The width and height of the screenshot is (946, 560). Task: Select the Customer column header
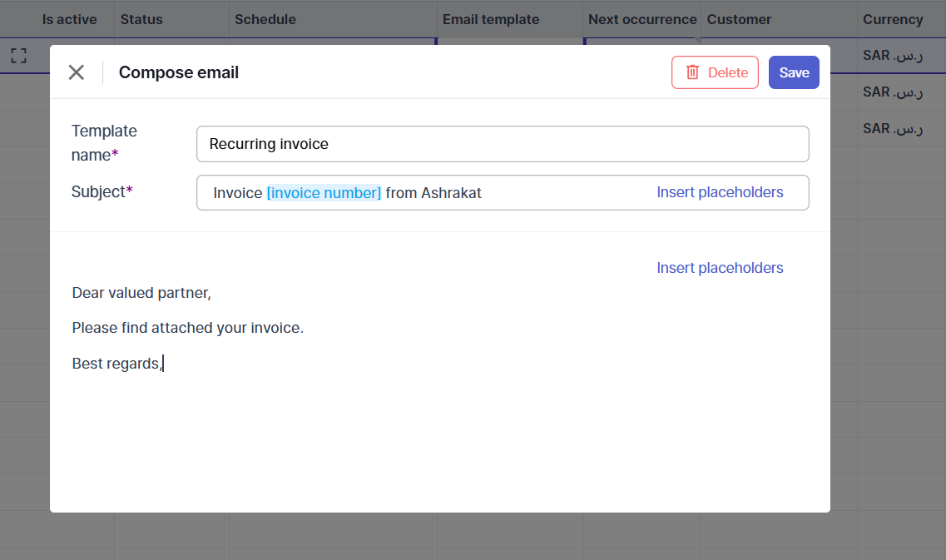pos(739,19)
